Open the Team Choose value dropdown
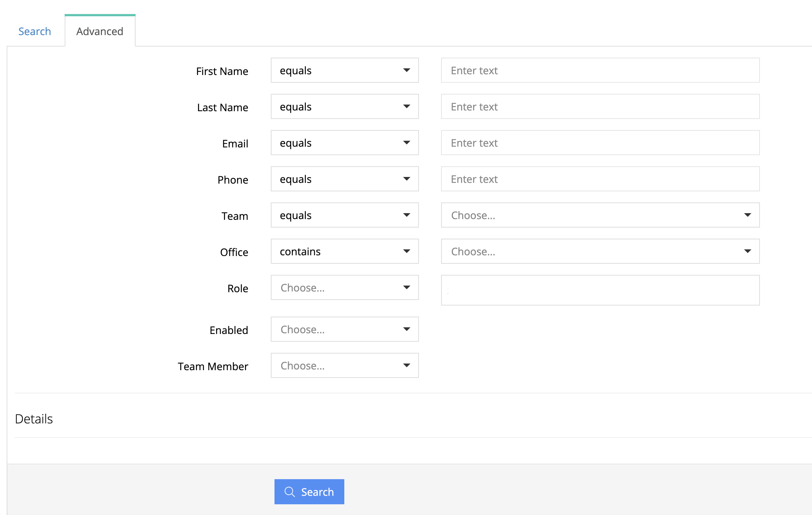812x515 pixels. pos(600,215)
